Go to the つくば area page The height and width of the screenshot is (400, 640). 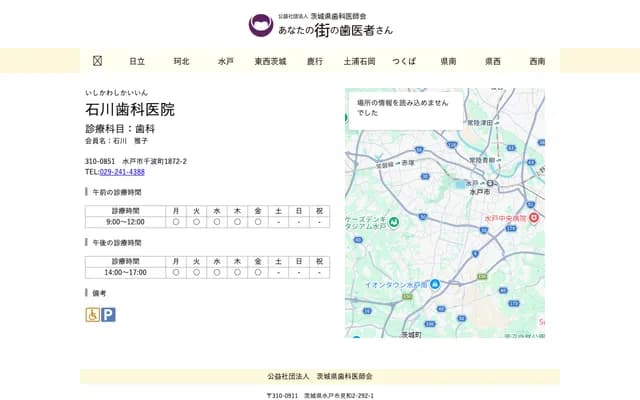click(404, 61)
